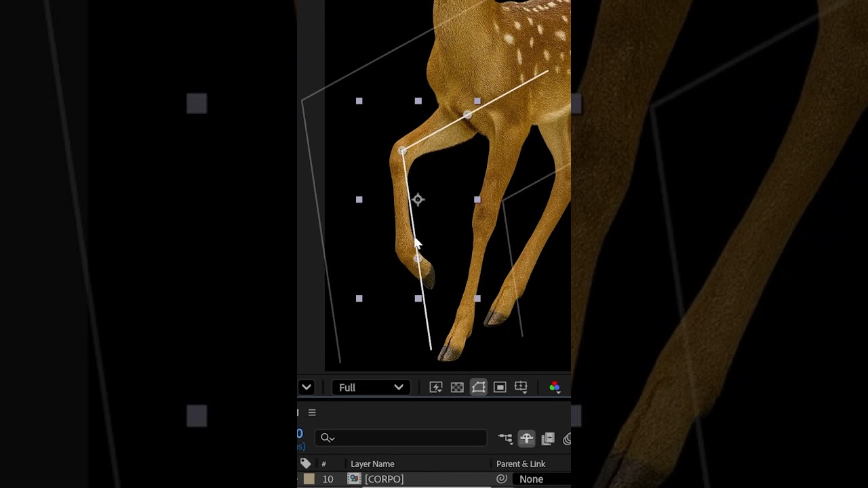Open grid and guide options icon
This screenshot has width=868, height=488.
point(521,387)
